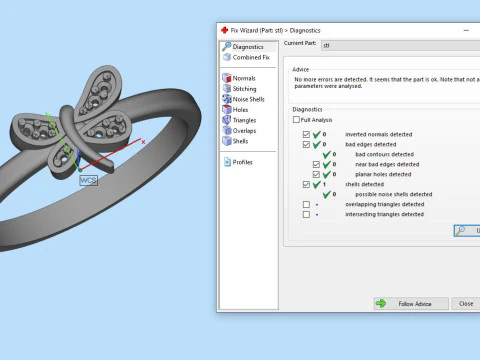Viewport: 480px width, 360px height.
Task: Check overlapping triangles detected checkbox
Action: pyautogui.click(x=306, y=204)
